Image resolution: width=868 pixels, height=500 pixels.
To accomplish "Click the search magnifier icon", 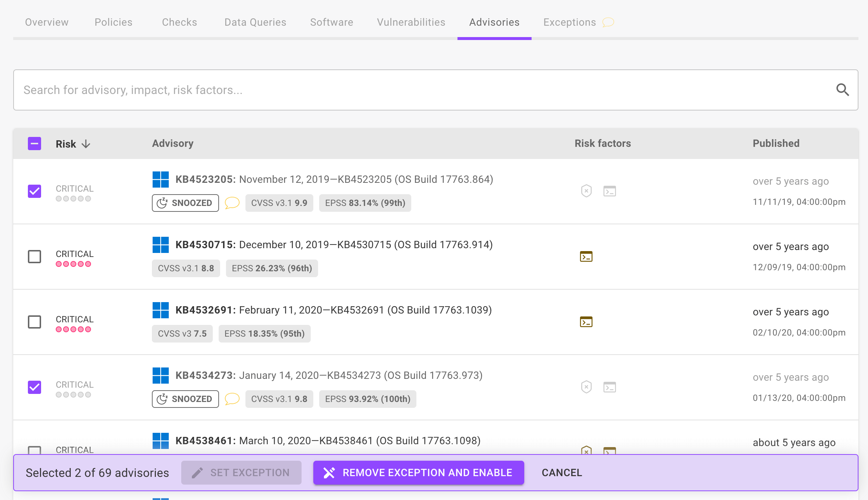I will [x=843, y=90].
